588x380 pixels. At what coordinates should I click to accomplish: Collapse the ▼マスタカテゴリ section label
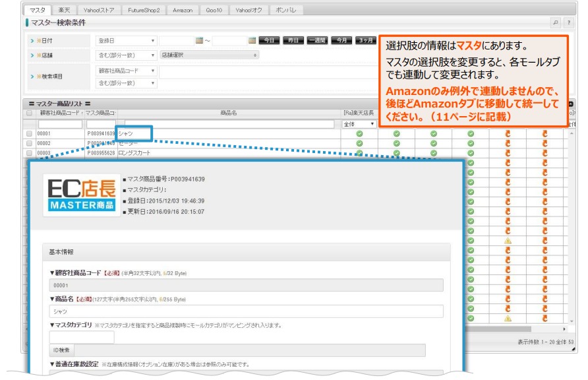71,325
